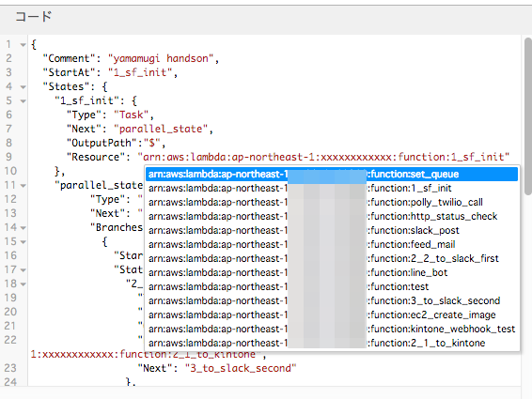532x399 pixels.
Task: Click the "Comment" key on line 2
Action: (69, 58)
